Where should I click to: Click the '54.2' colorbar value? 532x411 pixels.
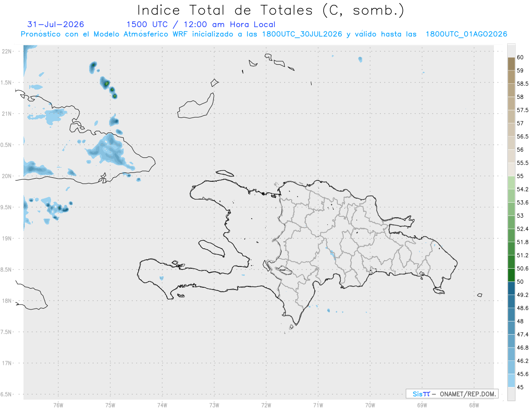click(523, 189)
